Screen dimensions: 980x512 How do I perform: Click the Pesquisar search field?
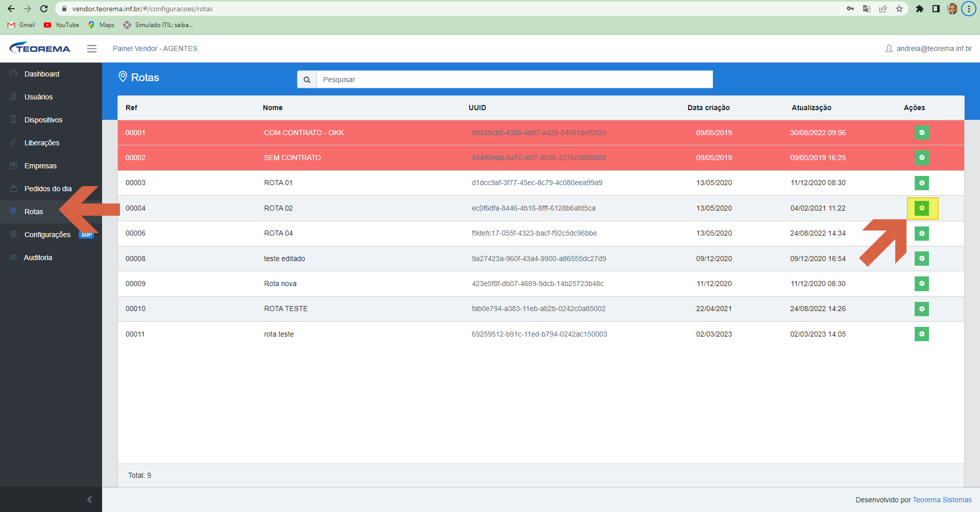514,80
